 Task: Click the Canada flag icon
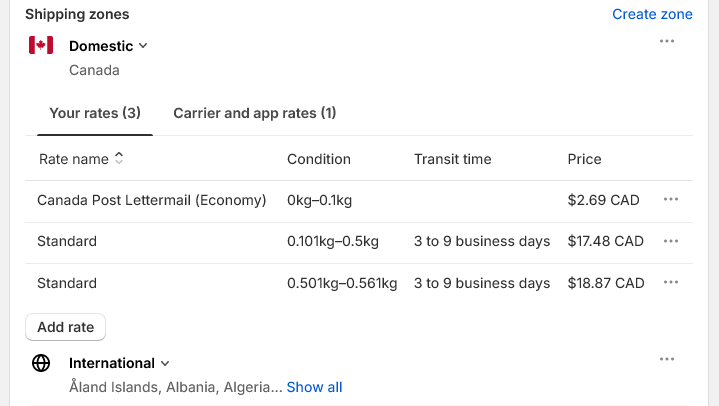(41, 45)
